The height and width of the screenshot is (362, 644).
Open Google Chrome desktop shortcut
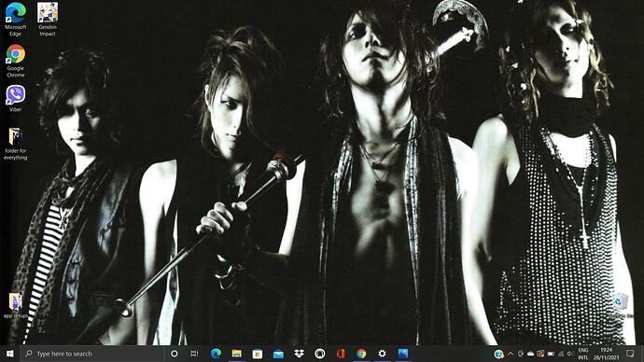[x=16, y=61]
